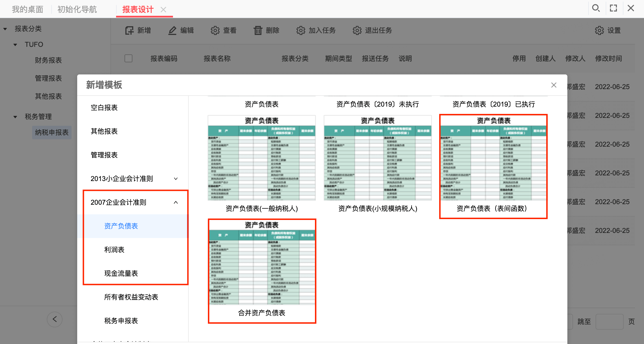Toggle fullscreen with the expand icon
This screenshot has width=644, height=344.
[x=613, y=8]
